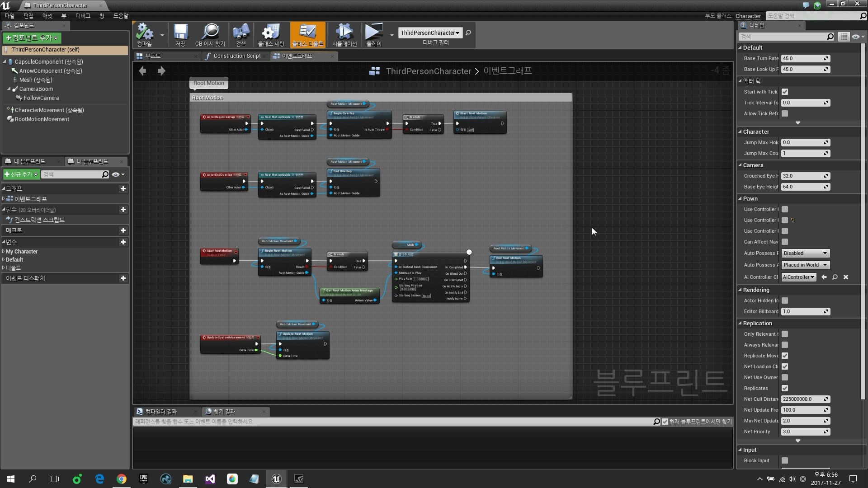Open Chrome from the taskbar
The image size is (868, 488).
(x=122, y=479)
